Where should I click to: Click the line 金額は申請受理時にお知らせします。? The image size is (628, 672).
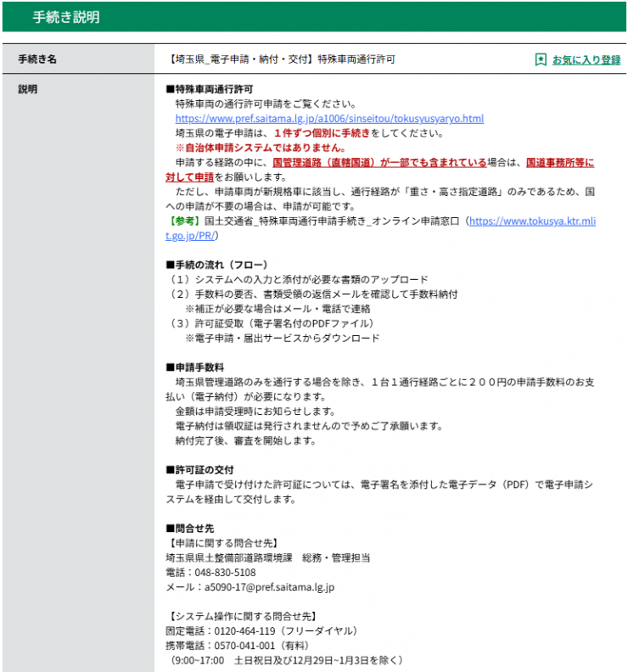[x=255, y=412]
